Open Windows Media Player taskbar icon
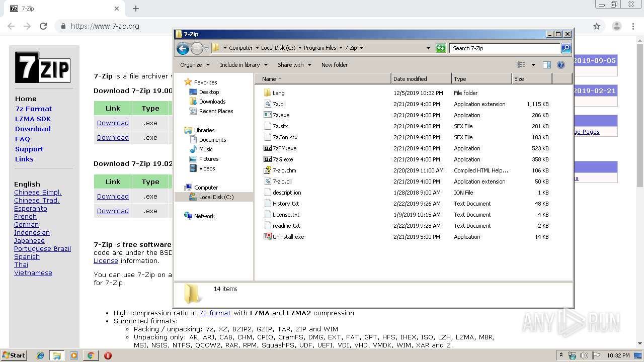This screenshot has height=362, width=644. (x=74, y=355)
